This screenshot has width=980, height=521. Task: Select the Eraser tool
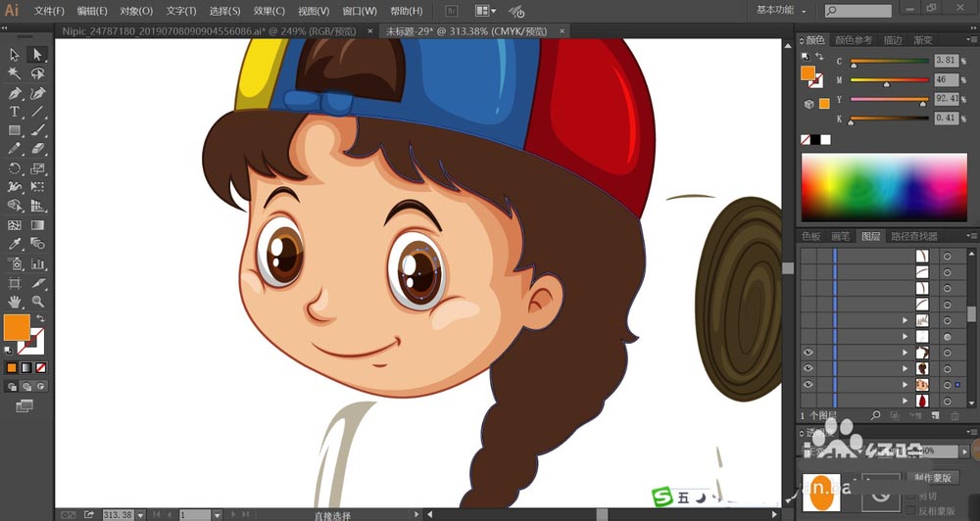pos(38,149)
